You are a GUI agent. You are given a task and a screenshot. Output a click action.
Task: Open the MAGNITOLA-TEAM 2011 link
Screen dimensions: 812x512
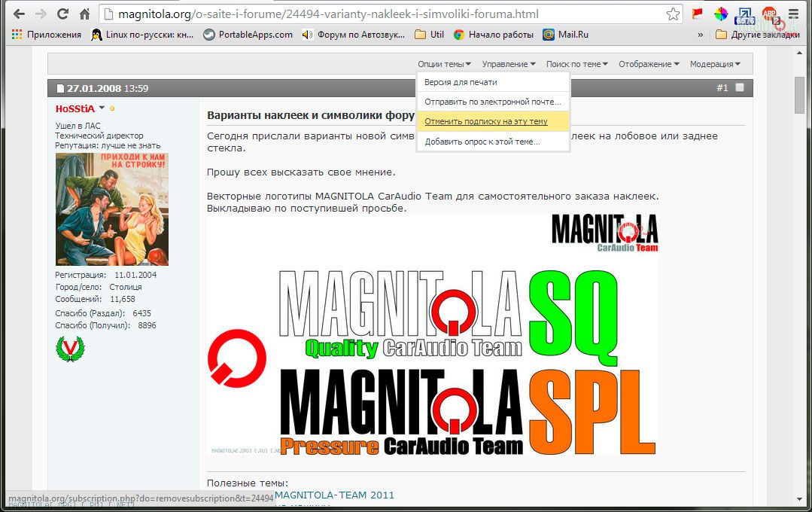tap(335, 495)
